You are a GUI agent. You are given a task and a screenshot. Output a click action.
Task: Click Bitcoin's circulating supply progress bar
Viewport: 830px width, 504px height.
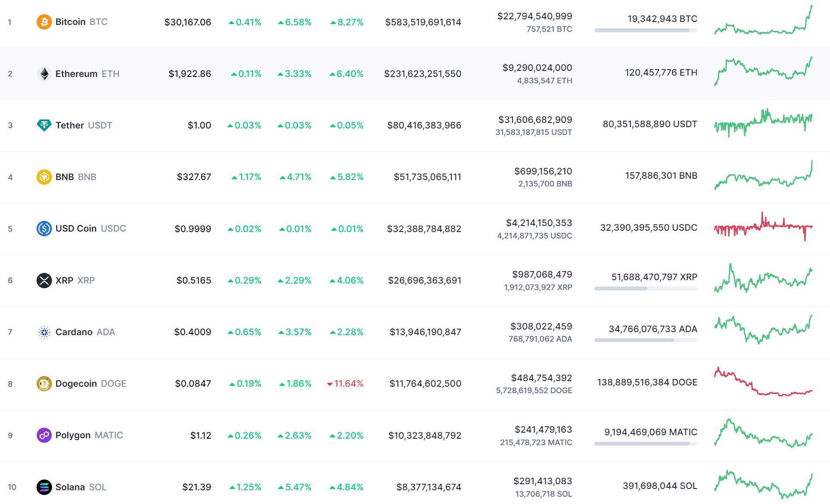645,31
